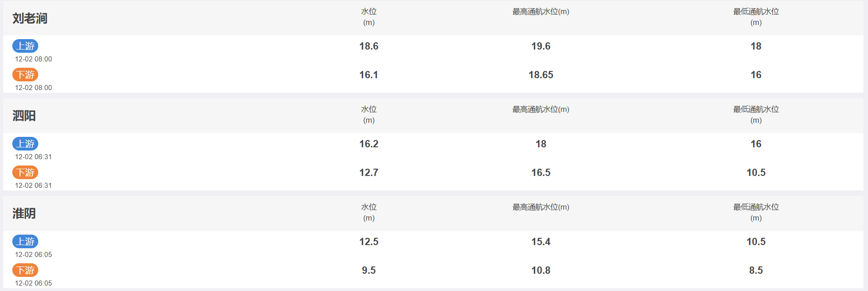Click the 水位 column header in 刘老涧 section
This screenshot has height=291, width=868.
tap(369, 17)
